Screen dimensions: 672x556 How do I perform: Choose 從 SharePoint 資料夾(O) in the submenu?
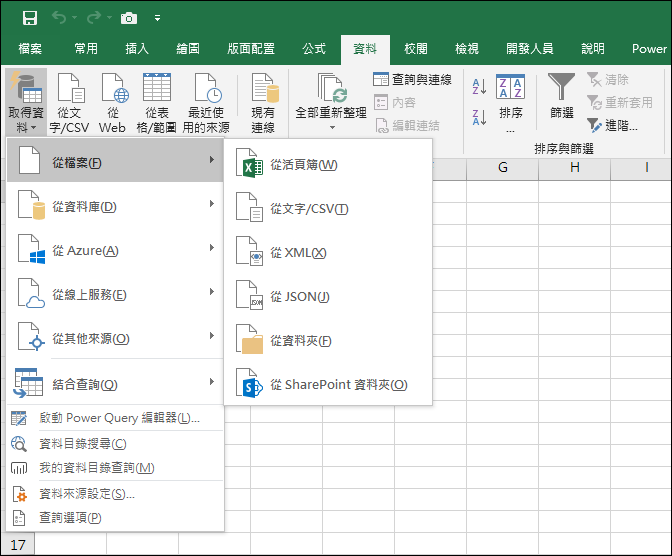coord(328,385)
